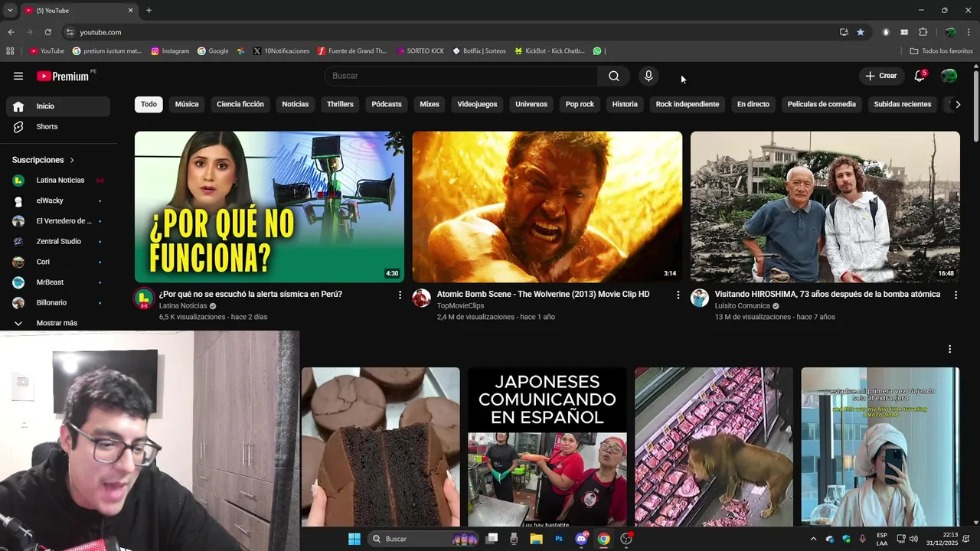
Task: Click the search magnifier button
Action: click(614, 76)
